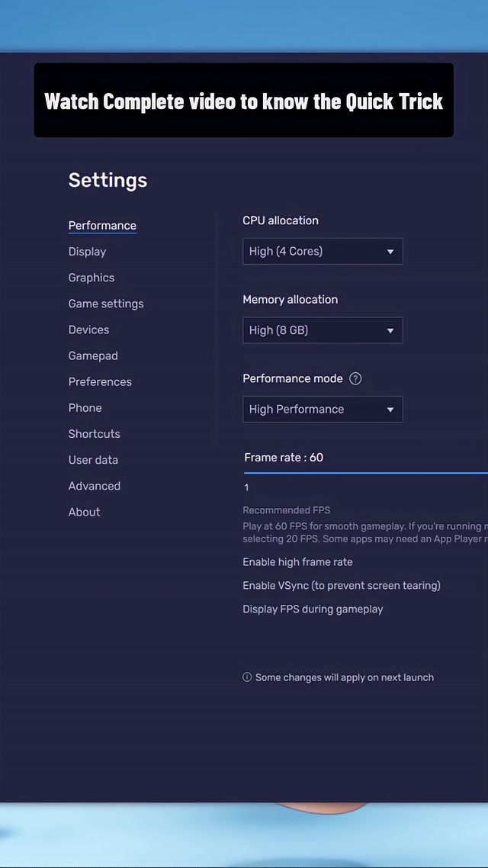Switch to the Devices section
The height and width of the screenshot is (868, 488).
point(88,330)
